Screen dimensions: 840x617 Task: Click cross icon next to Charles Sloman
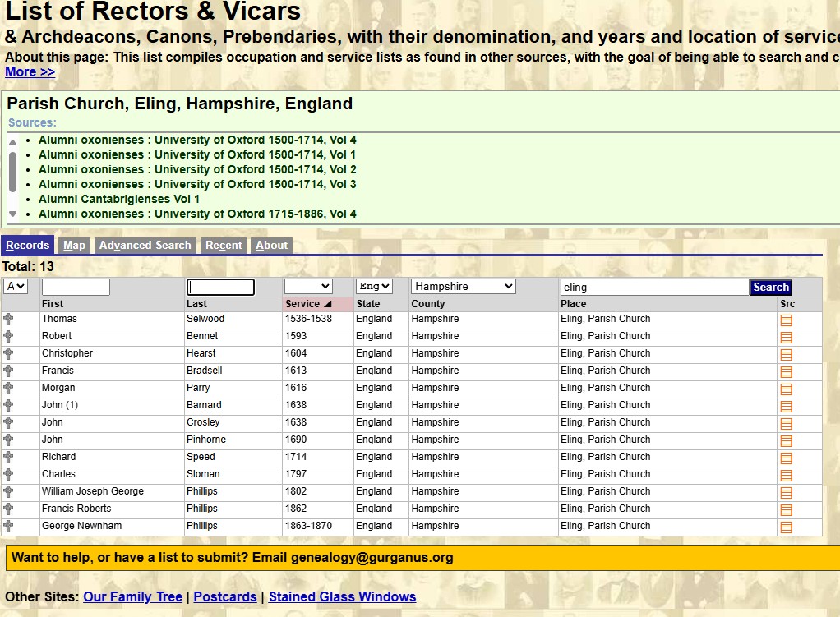pyautogui.click(x=8, y=474)
